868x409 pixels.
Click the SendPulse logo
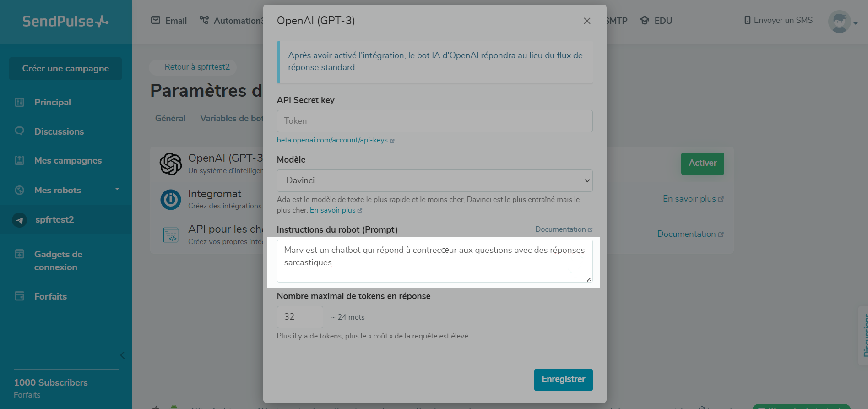click(65, 21)
